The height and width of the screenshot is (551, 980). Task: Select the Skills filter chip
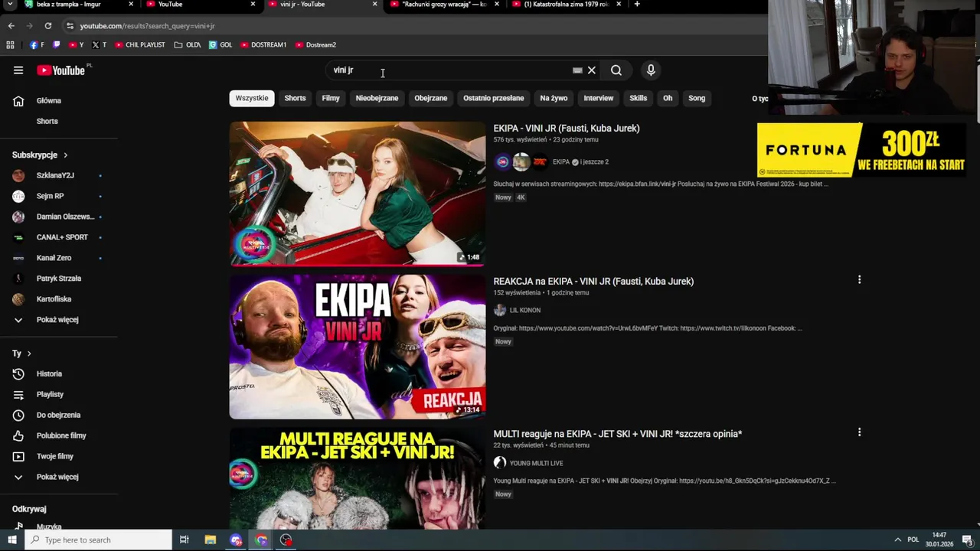coord(638,98)
